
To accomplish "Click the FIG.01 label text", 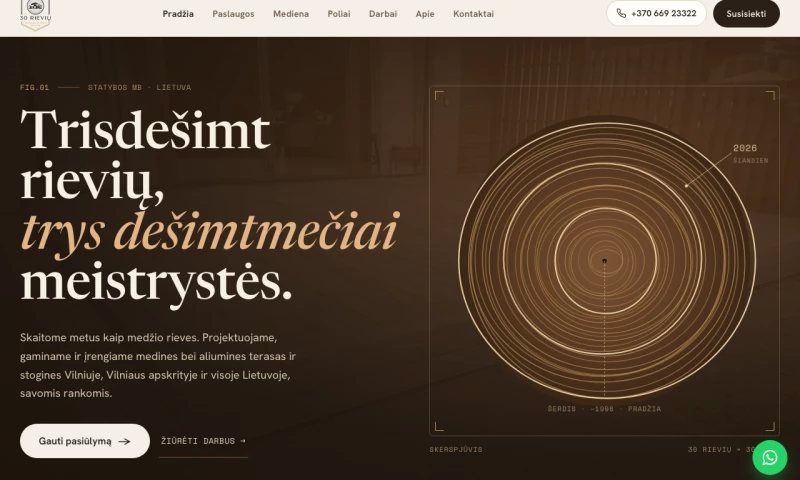I will 34,87.
